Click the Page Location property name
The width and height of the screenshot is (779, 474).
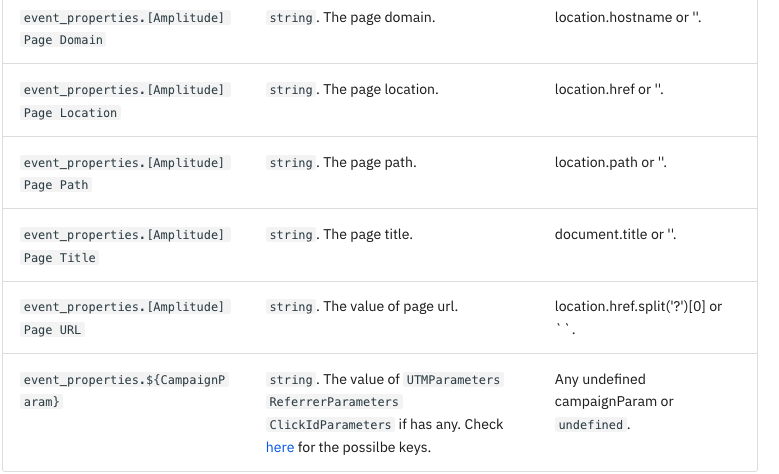click(125, 101)
